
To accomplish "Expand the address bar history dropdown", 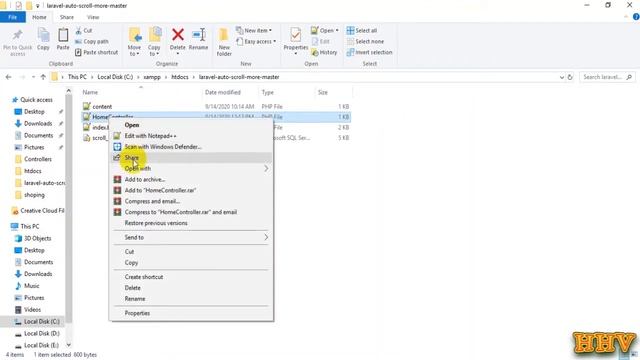I will (x=562, y=77).
